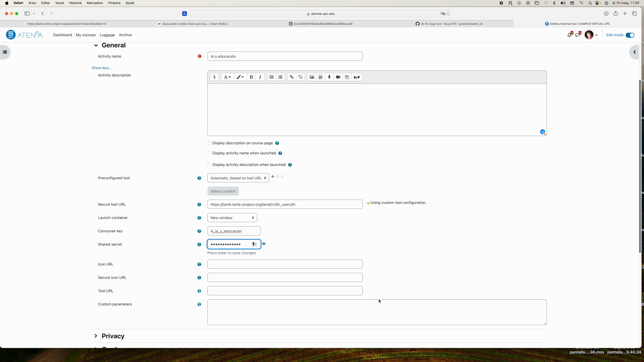Open notifications bell in header
Screen dimensions: 644x362
pyautogui.click(x=569, y=35)
